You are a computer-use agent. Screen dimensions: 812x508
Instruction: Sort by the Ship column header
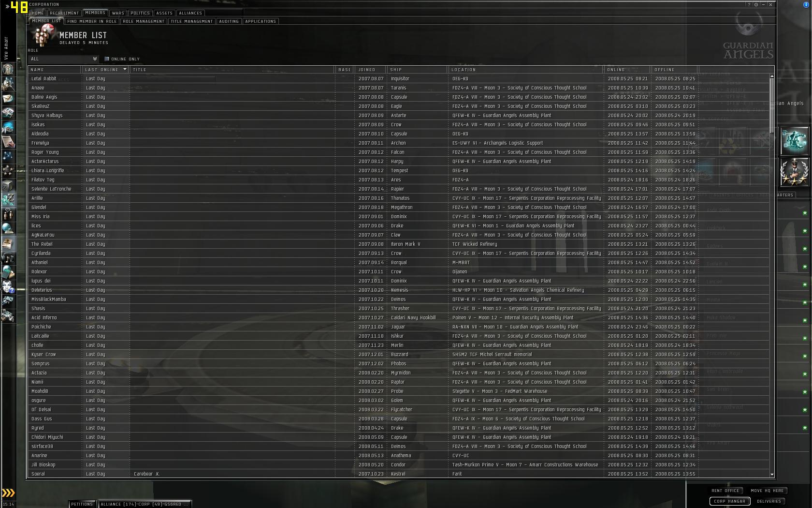[418, 70]
